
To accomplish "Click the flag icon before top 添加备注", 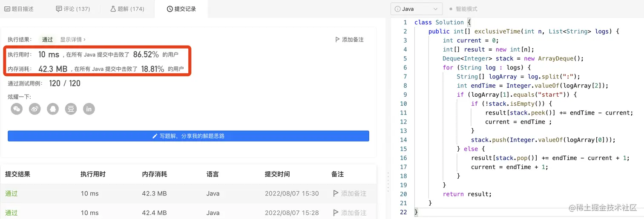I will click(338, 39).
